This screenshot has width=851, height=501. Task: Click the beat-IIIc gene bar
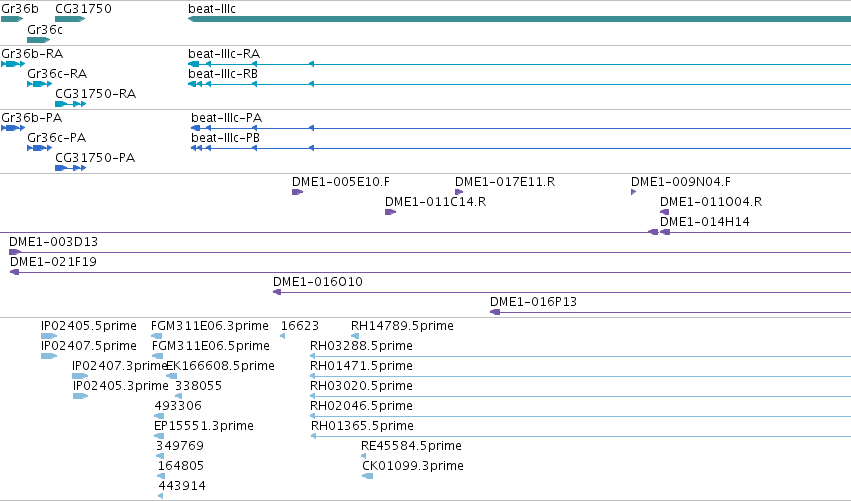tap(519, 19)
